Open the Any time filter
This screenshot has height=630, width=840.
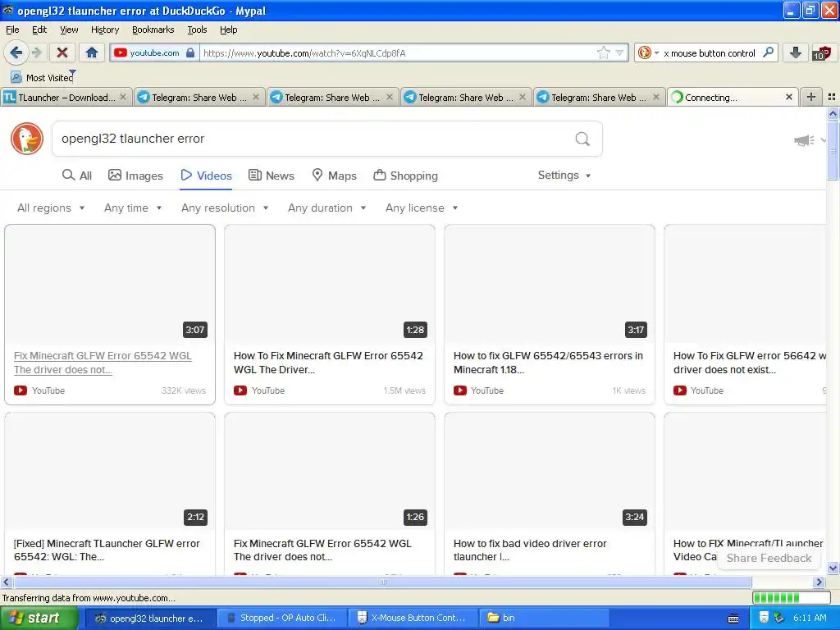click(x=133, y=208)
